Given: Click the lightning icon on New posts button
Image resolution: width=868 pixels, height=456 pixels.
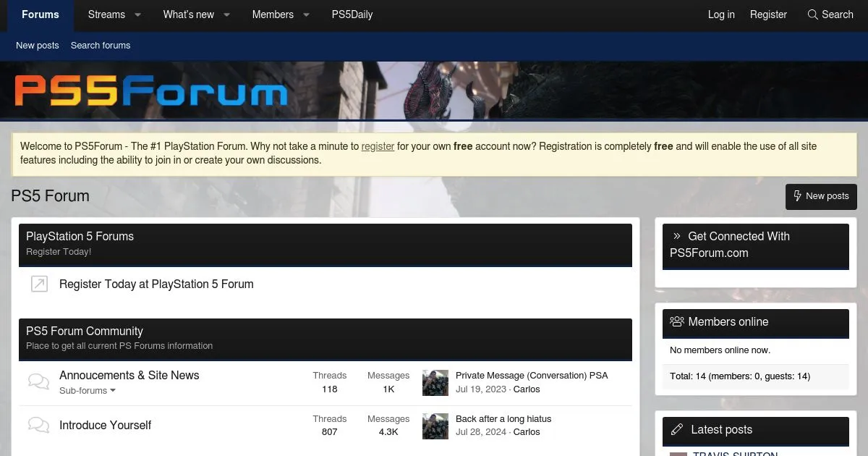Looking at the screenshot, I should coord(798,196).
